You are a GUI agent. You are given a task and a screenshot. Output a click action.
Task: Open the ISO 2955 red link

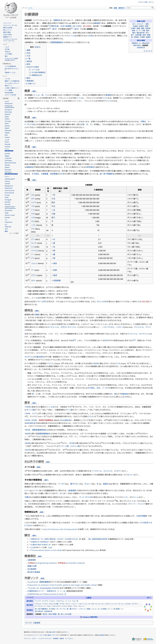coord(146,302)
